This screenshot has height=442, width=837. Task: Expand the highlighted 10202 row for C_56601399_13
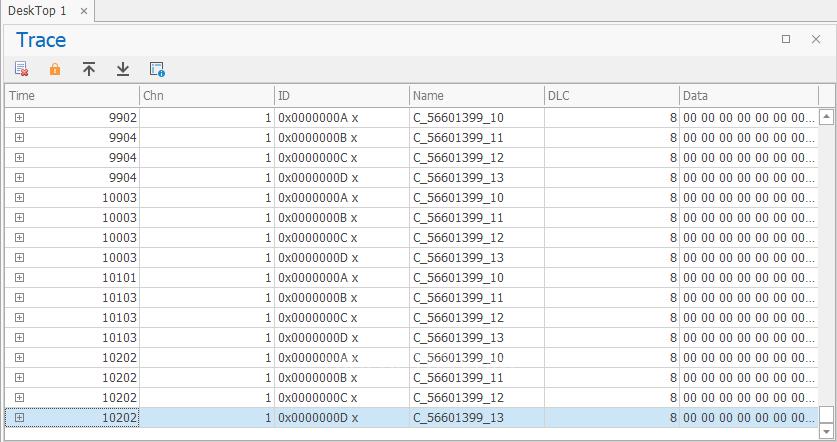click(x=19, y=418)
